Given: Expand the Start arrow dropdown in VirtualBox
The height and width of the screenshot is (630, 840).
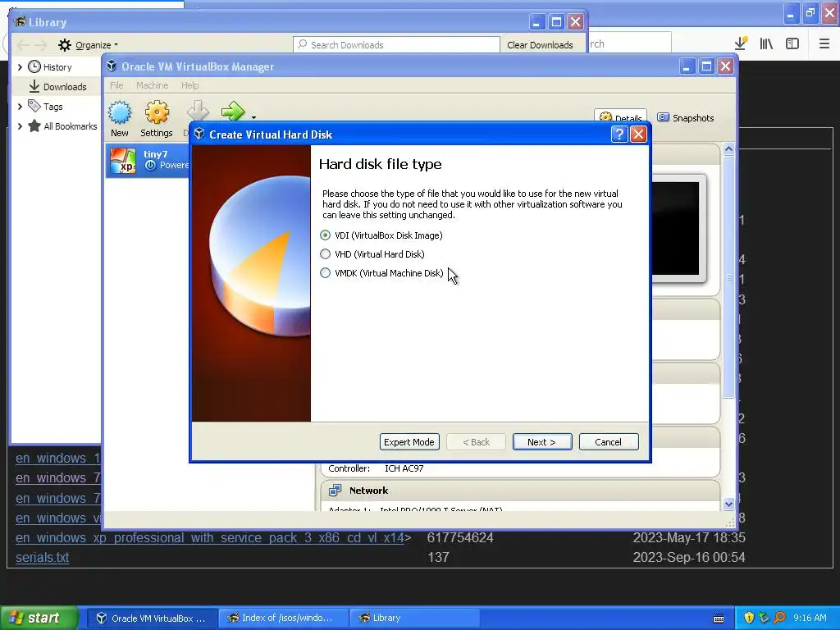Looking at the screenshot, I should tap(253, 116).
